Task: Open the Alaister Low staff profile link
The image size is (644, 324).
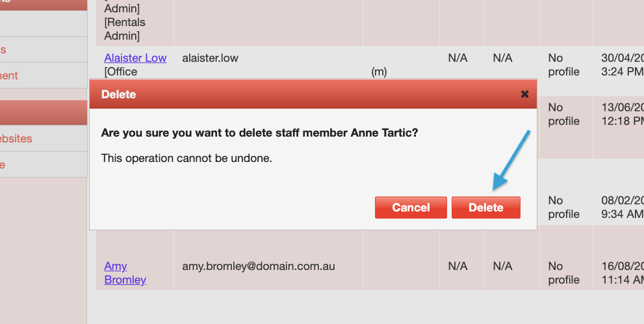Action: click(135, 58)
